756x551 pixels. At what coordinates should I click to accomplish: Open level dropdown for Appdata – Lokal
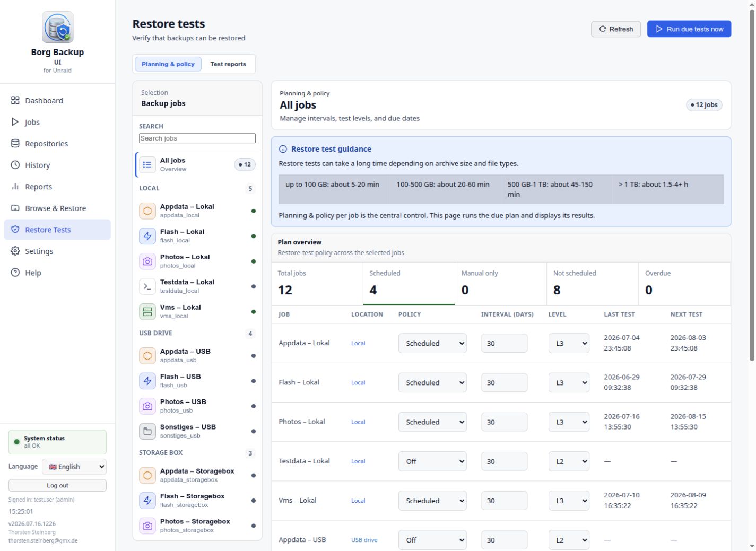tap(569, 343)
